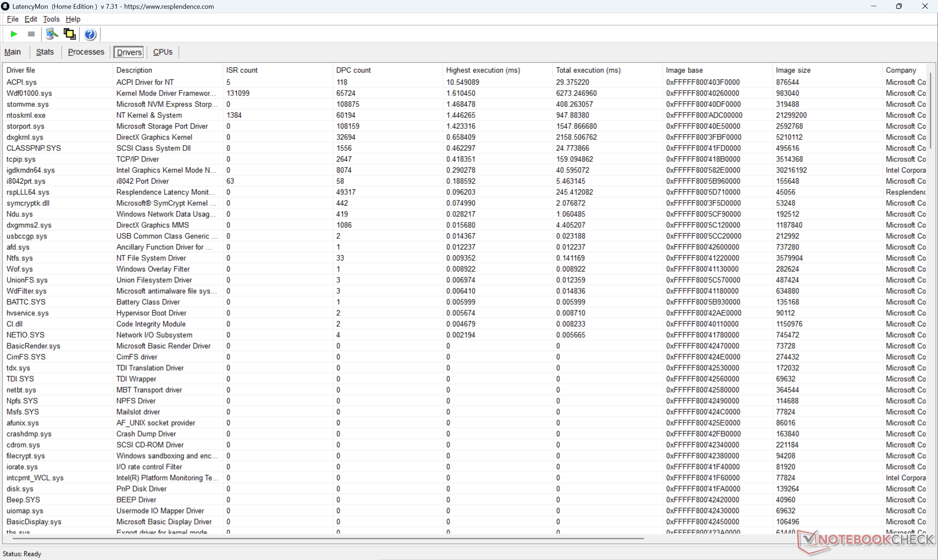The height and width of the screenshot is (560, 938).
Task: Switch to the Stats tab
Action: [45, 52]
